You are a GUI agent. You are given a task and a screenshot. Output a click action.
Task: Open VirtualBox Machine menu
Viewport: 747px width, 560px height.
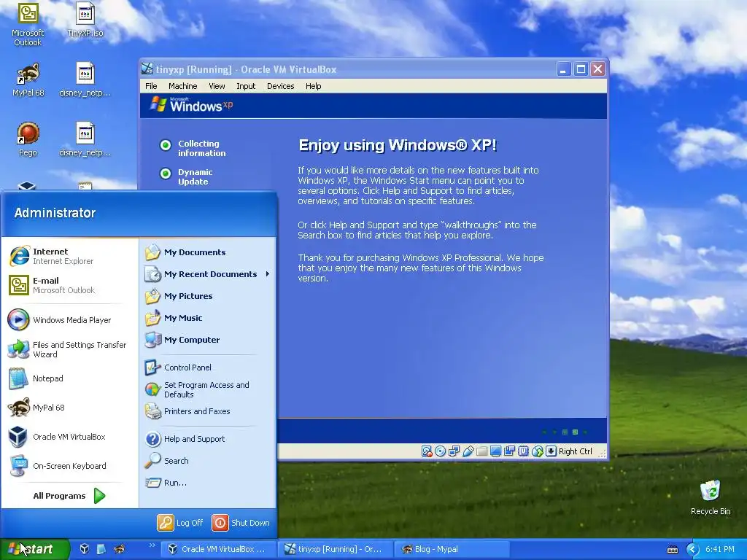pyautogui.click(x=183, y=86)
